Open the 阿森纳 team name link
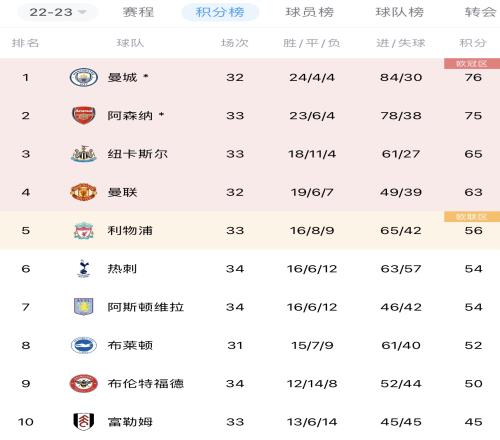This screenshot has height=440, width=500. [x=130, y=116]
